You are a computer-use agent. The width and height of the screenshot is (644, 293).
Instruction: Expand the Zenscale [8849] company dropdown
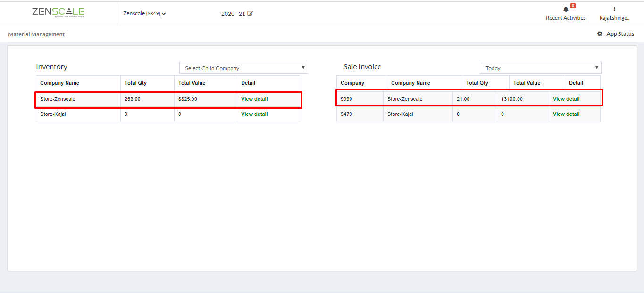(144, 13)
